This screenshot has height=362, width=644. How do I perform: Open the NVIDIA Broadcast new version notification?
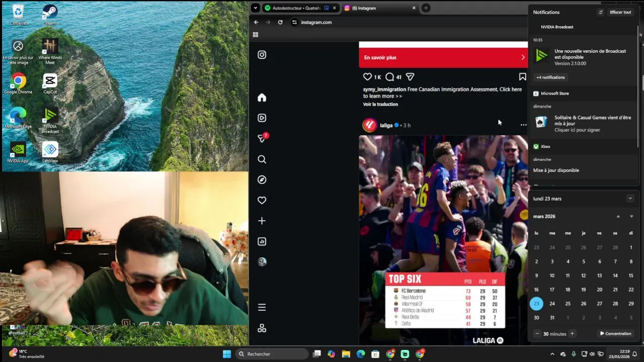(584, 57)
